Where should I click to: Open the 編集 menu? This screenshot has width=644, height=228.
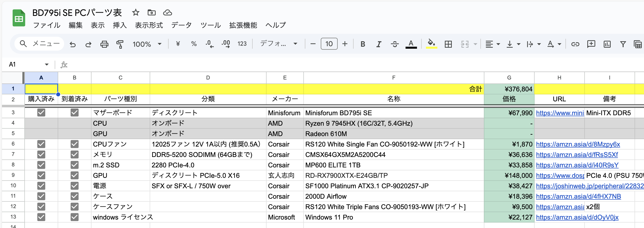click(76, 25)
